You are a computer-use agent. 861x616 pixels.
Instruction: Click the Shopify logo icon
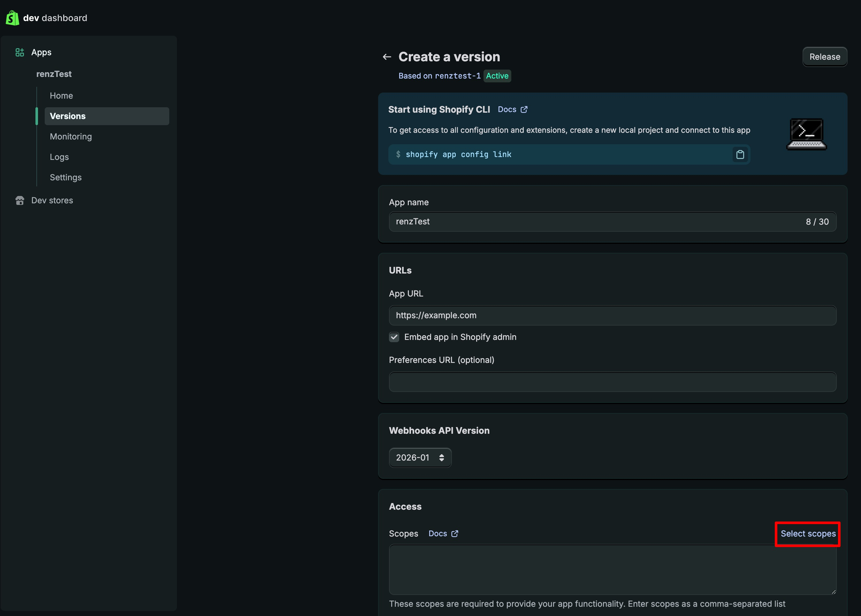coord(12,18)
